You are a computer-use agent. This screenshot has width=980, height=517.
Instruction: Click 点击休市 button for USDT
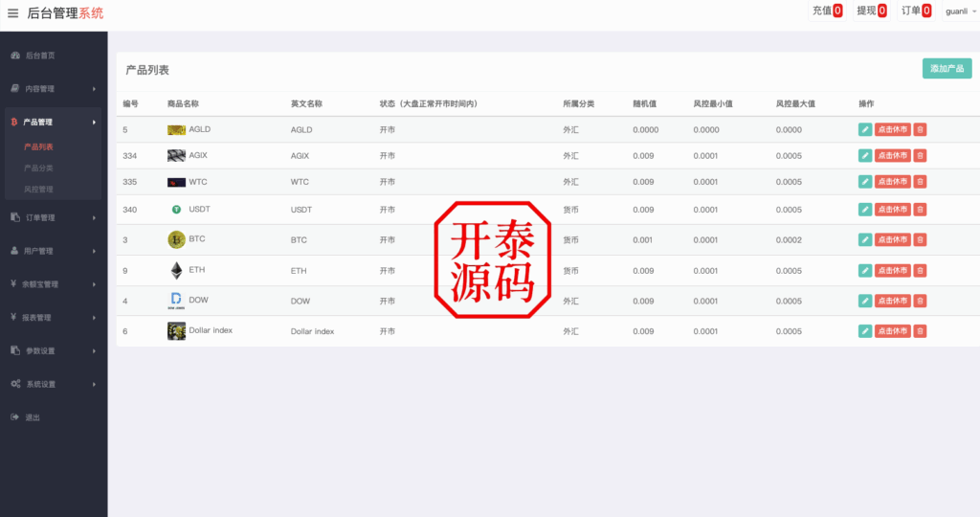coord(893,210)
